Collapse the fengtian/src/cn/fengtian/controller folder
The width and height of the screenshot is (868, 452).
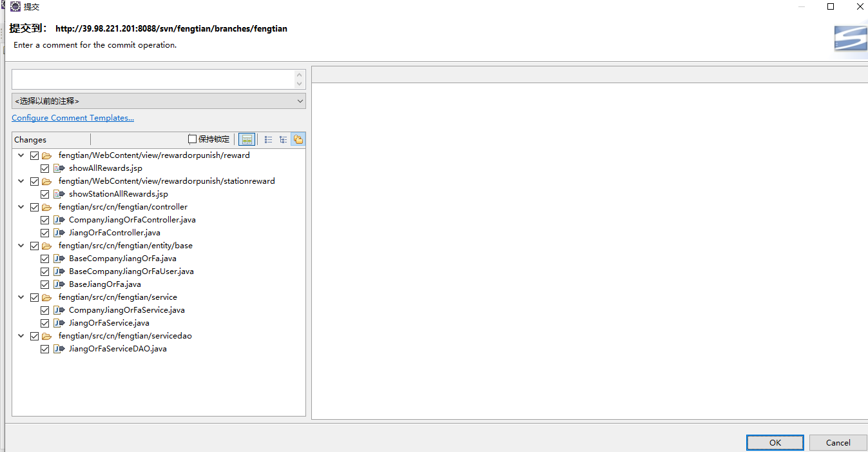tap(21, 207)
